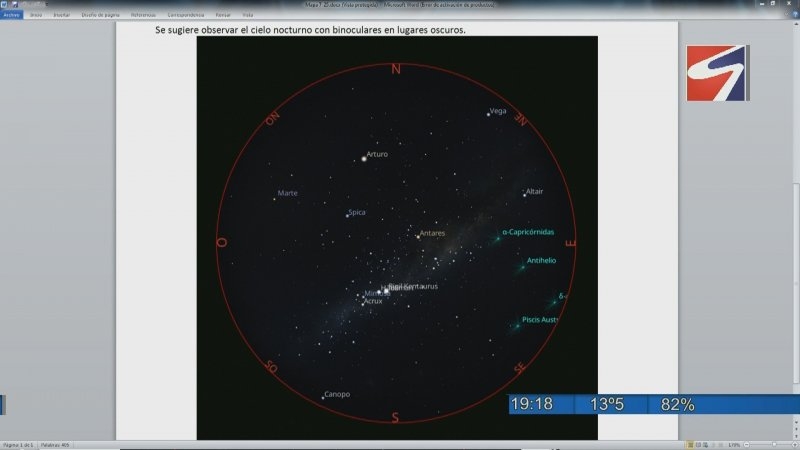Screen dimensions: 800x450
Task: Click the zoom percentage level
Action: tap(733, 444)
